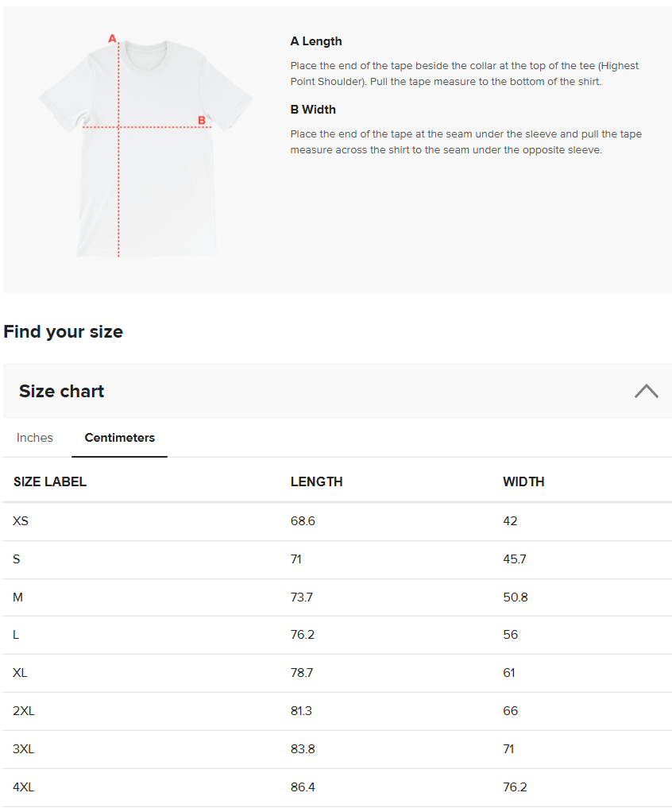This screenshot has width=672, height=808.
Task: Switch to the Inches tab
Action: pos(35,438)
